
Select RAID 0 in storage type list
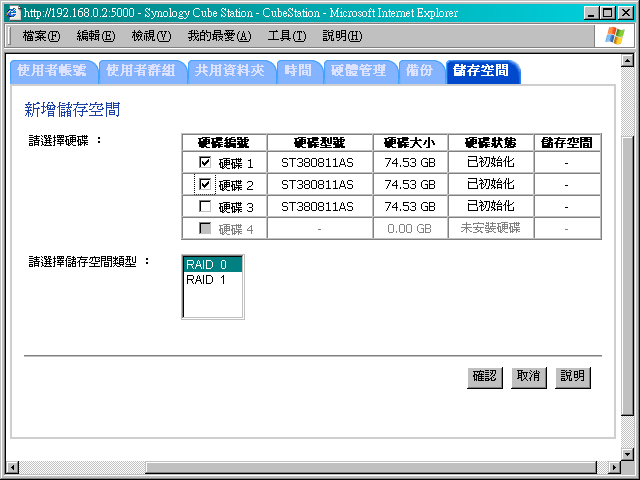click(x=213, y=264)
